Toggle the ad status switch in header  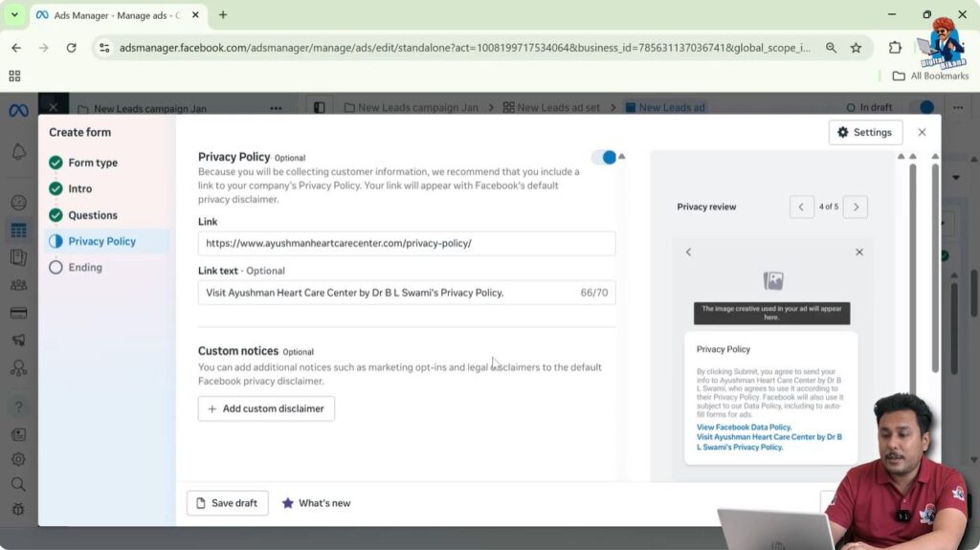[x=922, y=107]
